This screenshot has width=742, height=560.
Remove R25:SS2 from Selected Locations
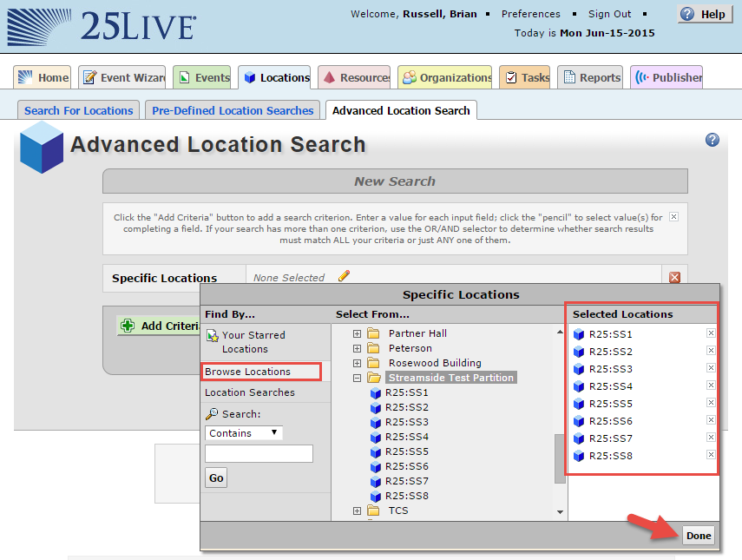pyautogui.click(x=711, y=350)
